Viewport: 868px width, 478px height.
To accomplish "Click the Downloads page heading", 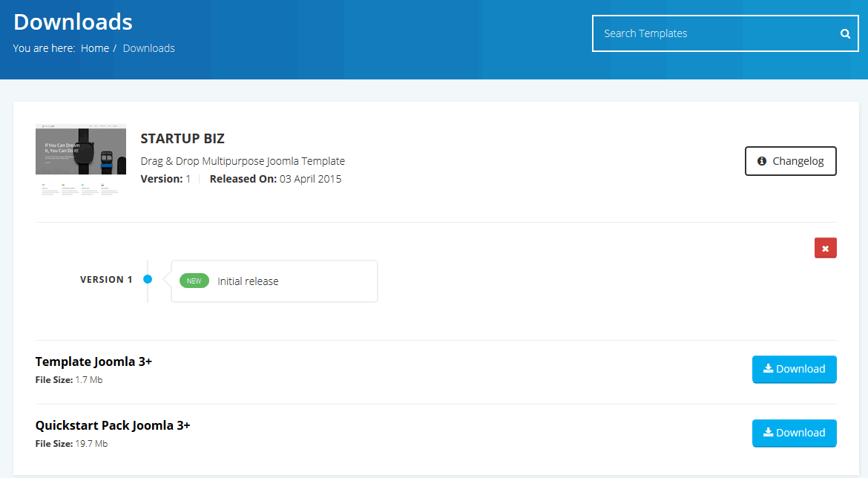I will [73, 22].
